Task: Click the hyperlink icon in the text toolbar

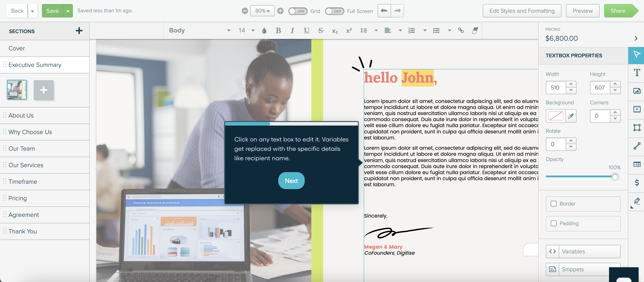Action: 461,30
